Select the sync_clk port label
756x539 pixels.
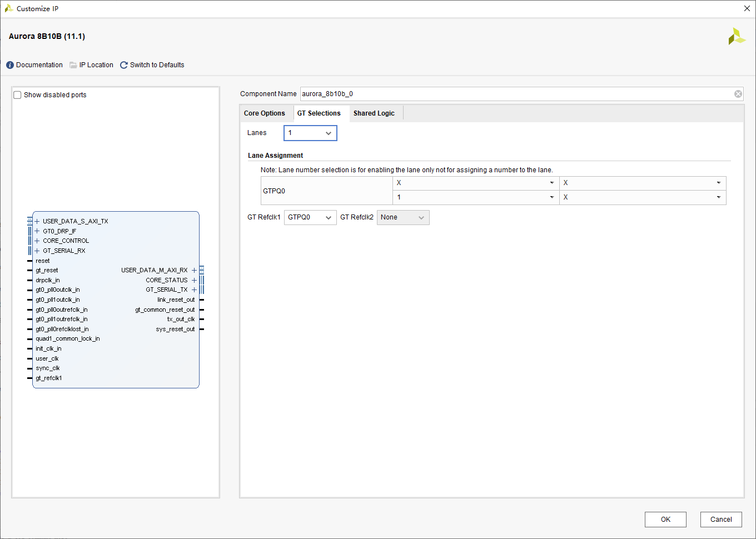point(48,368)
